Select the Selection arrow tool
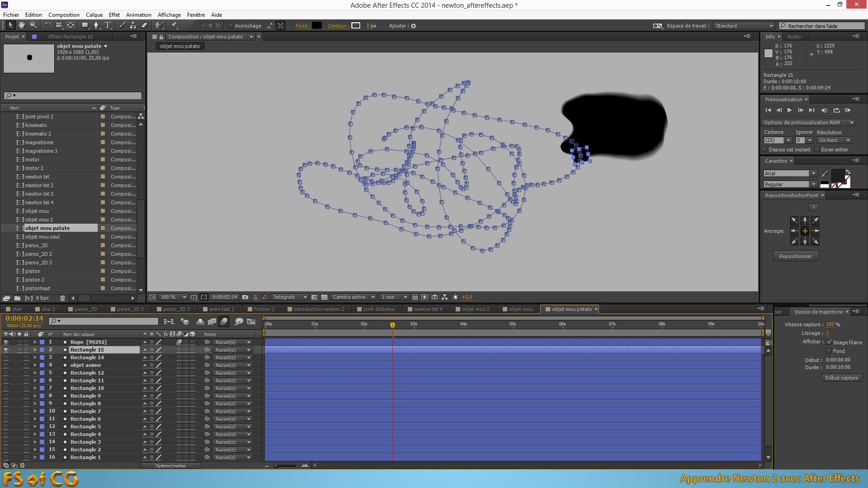 [x=10, y=25]
